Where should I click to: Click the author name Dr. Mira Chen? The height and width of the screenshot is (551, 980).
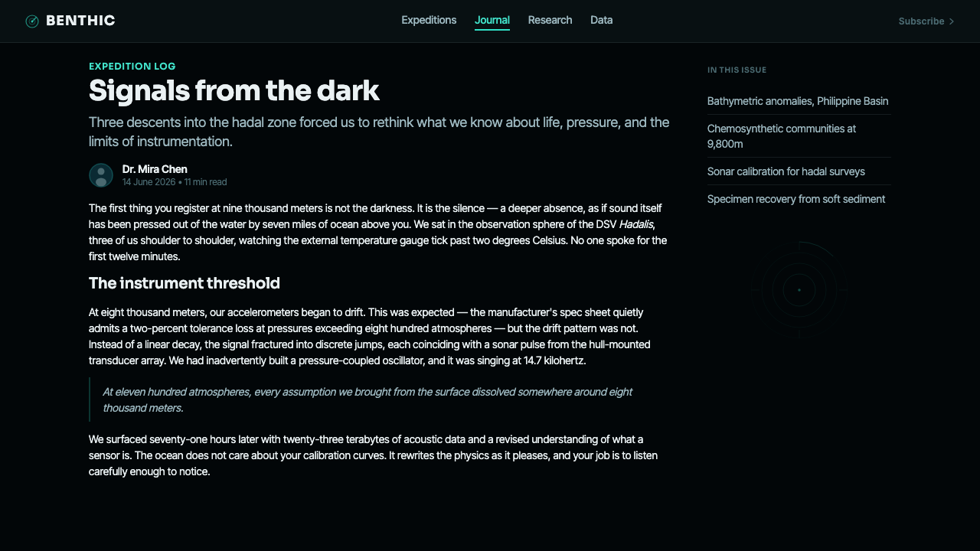point(155,169)
